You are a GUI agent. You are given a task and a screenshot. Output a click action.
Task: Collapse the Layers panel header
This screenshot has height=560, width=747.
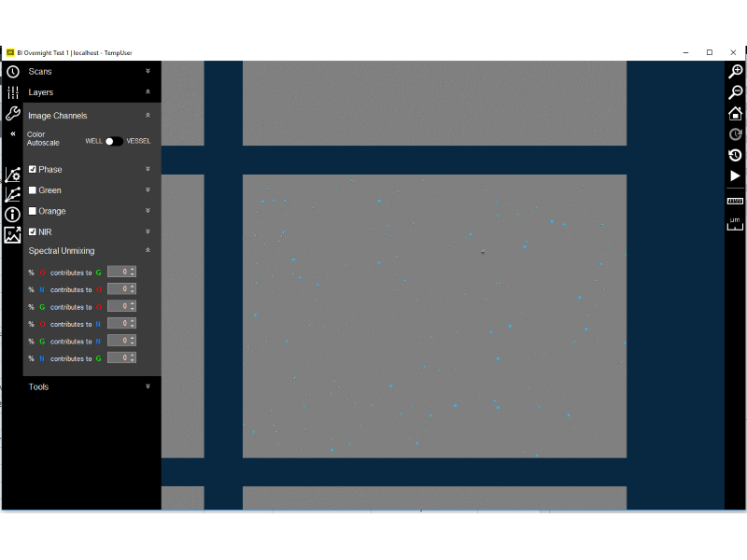(148, 92)
